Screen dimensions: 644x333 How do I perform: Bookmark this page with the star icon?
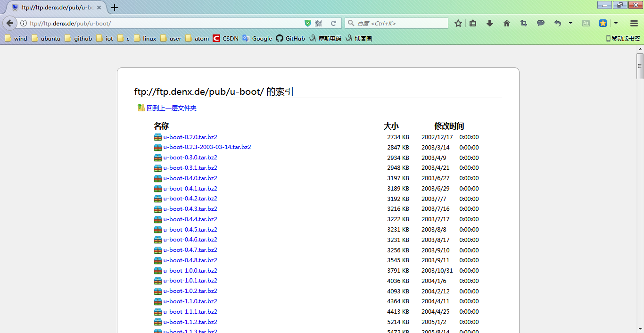458,23
